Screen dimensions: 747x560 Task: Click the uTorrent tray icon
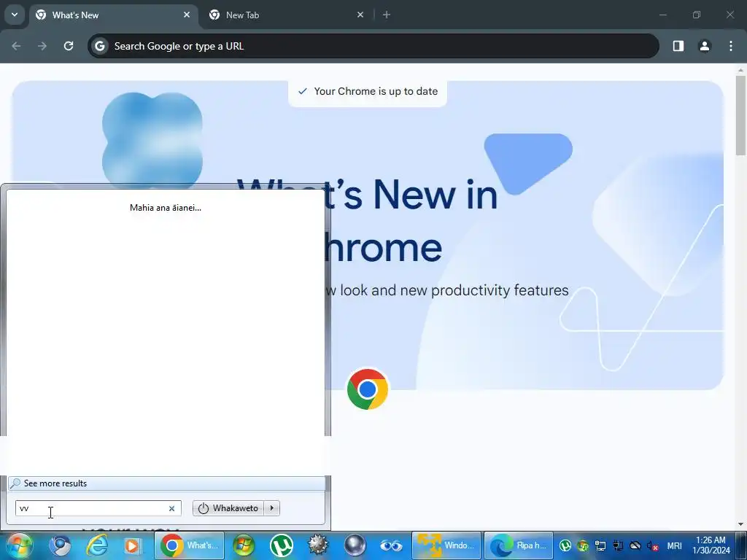tap(565, 545)
